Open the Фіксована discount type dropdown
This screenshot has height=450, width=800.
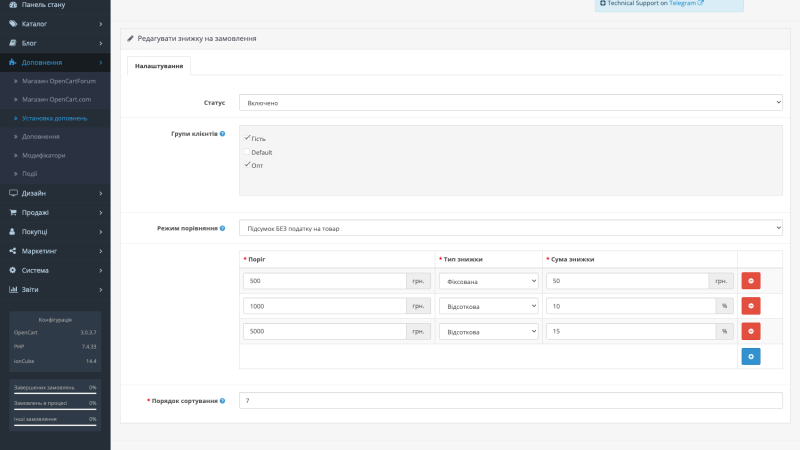coord(489,281)
